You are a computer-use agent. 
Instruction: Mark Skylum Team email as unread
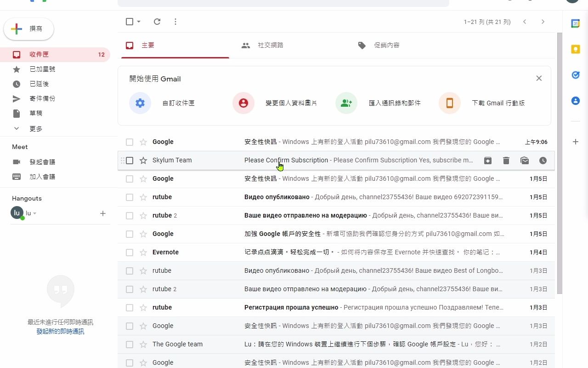[525, 161]
